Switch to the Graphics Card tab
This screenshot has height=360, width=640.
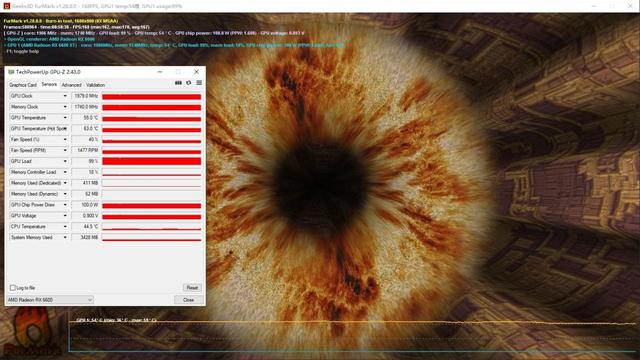click(23, 85)
